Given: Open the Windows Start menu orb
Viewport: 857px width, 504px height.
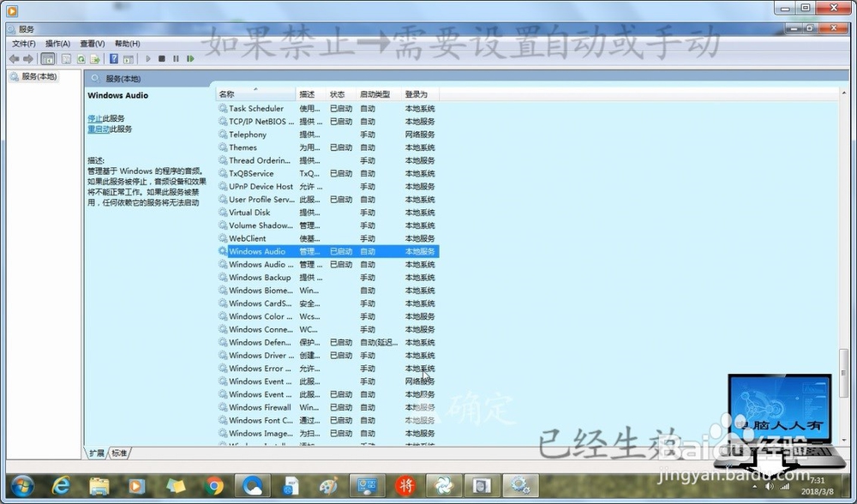Looking at the screenshot, I should [x=22, y=485].
